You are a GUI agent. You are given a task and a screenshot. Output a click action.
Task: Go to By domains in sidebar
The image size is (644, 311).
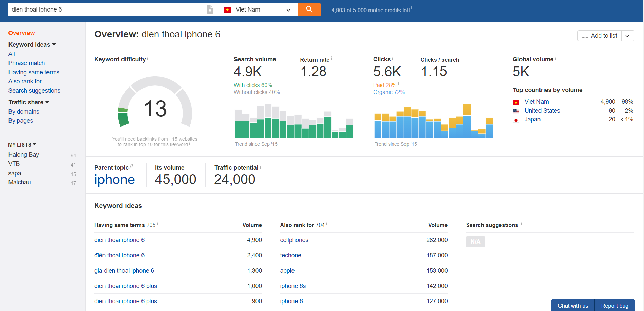(x=24, y=112)
